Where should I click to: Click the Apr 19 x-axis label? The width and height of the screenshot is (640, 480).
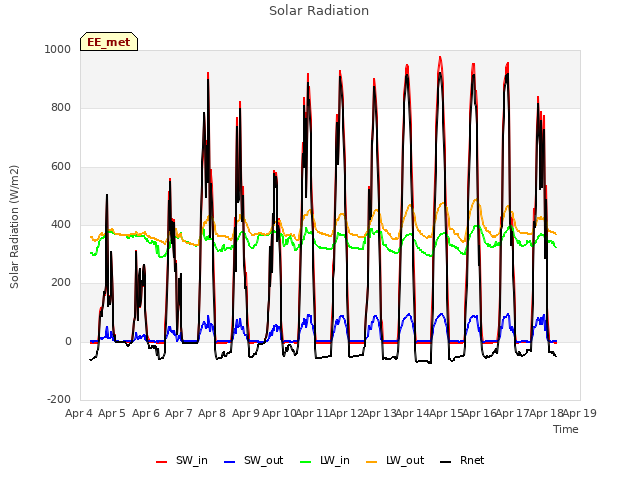(580, 413)
